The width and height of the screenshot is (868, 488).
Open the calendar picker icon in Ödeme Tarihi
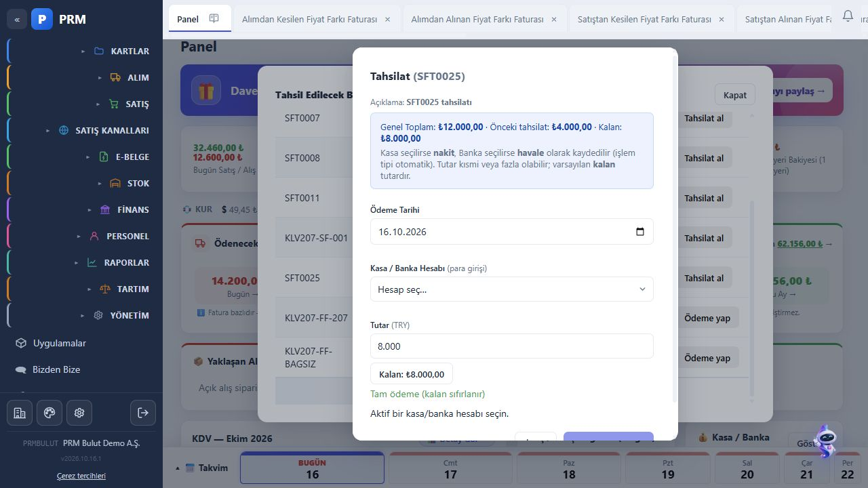point(640,232)
